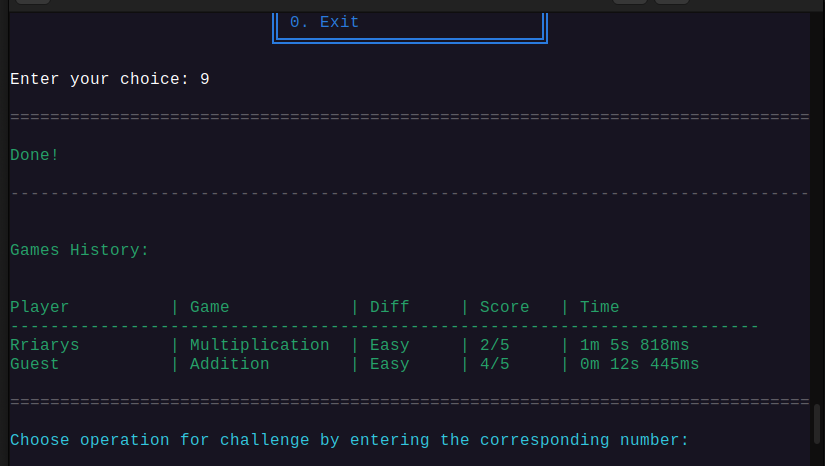Click the "Games History:" heading
The width and height of the screenshot is (825, 466).
pos(80,250)
